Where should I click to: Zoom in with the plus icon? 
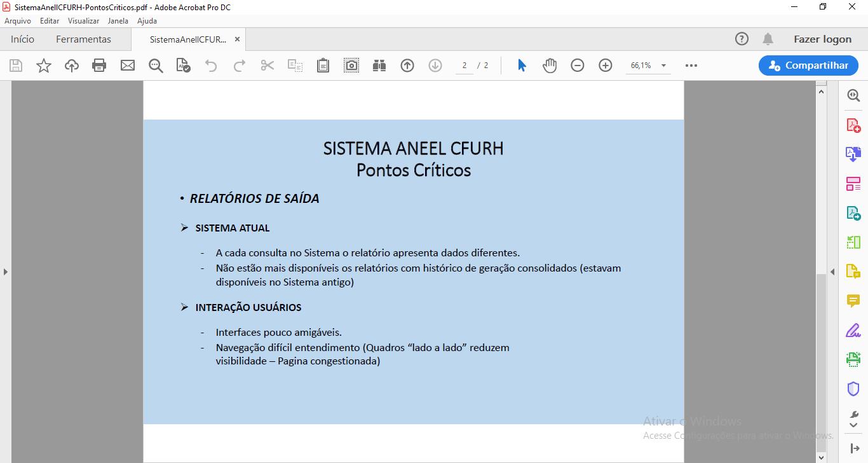click(606, 66)
